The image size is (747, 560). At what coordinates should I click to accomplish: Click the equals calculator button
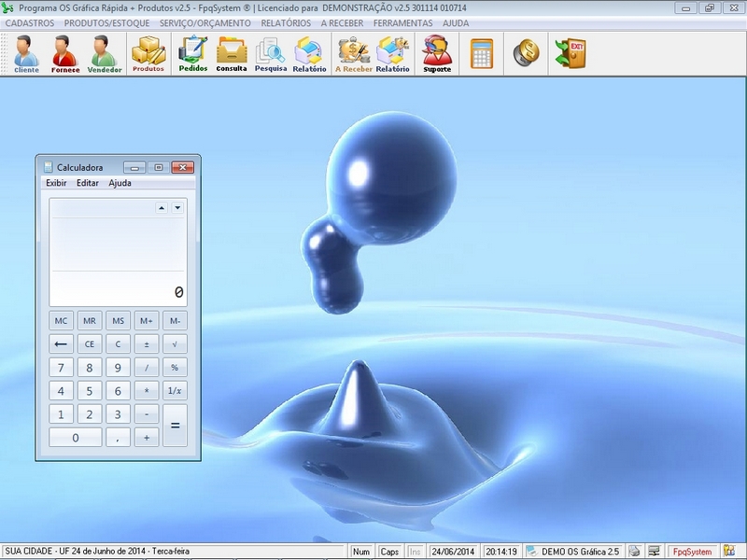[x=175, y=426]
